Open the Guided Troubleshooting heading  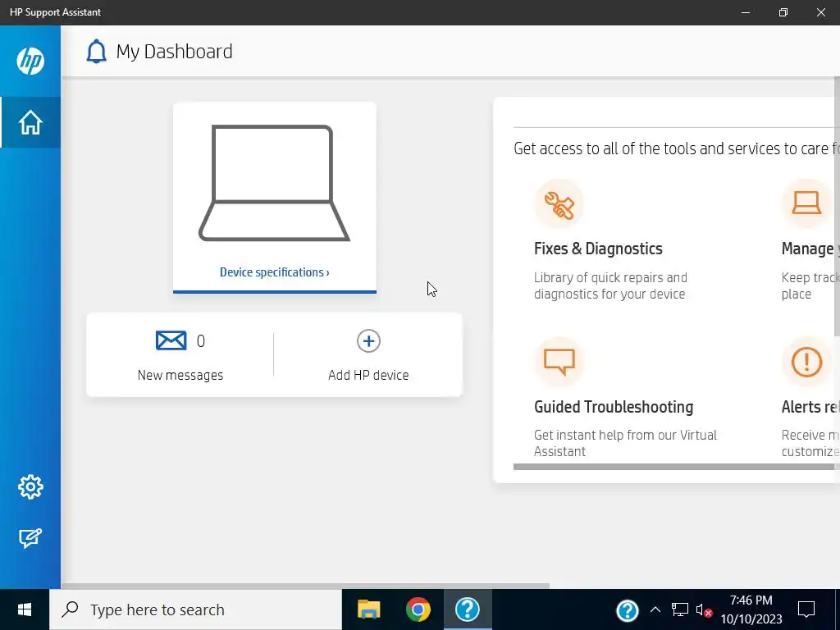[614, 407]
